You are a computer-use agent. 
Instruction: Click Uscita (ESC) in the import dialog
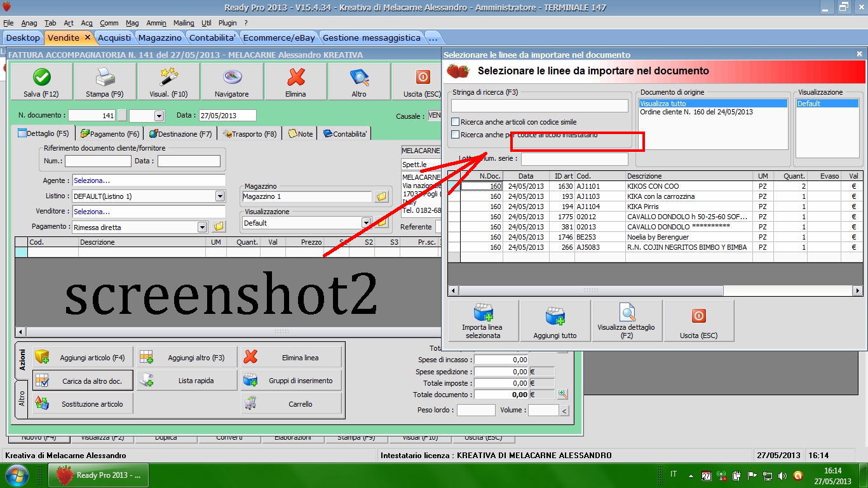[699, 321]
